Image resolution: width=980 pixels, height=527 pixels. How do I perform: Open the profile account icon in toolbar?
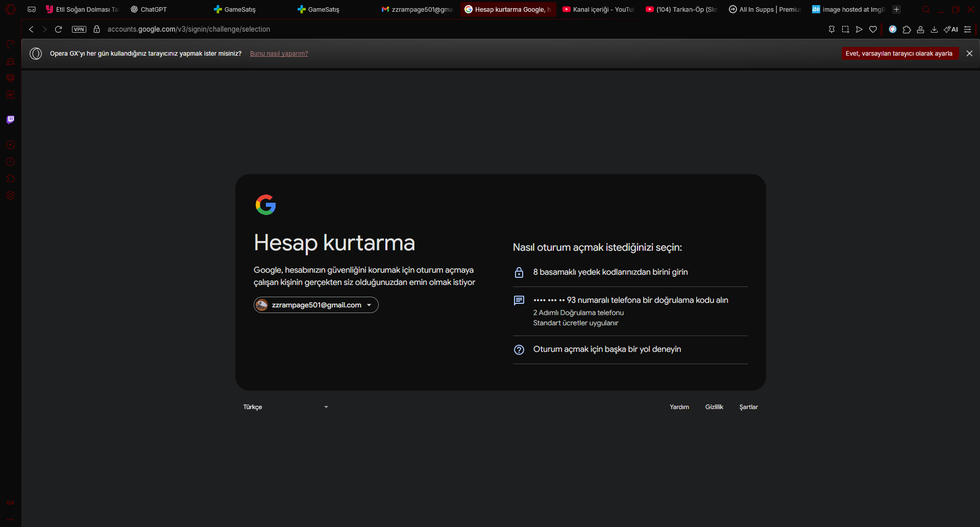[920, 29]
